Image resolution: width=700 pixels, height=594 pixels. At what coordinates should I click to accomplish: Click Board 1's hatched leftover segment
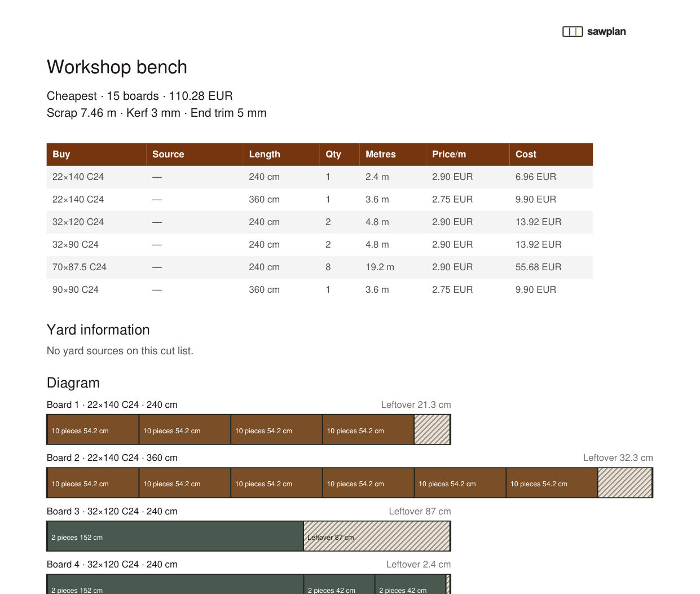click(x=432, y=429)
